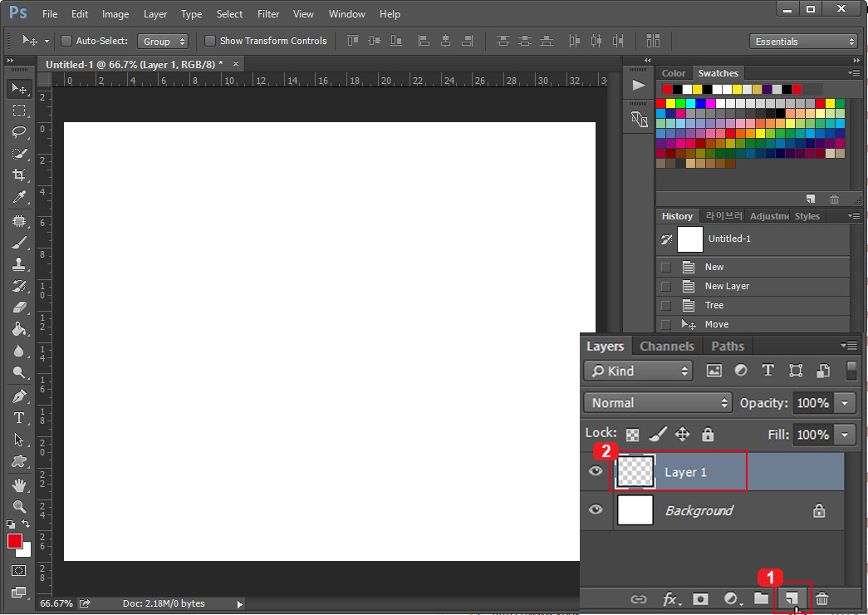Add a layer mask
Viewport: 868px width, 615px height.
[x=700, y=599]
